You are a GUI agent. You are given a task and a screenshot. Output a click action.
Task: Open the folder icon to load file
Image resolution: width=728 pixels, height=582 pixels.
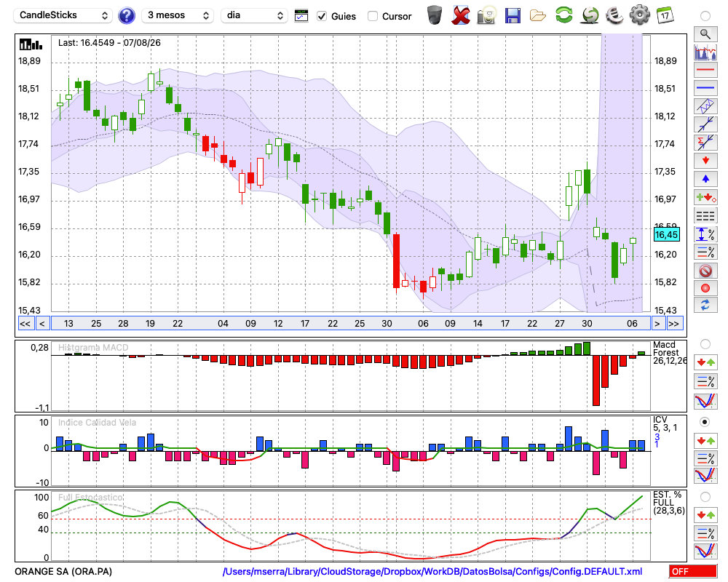(538, 16)
